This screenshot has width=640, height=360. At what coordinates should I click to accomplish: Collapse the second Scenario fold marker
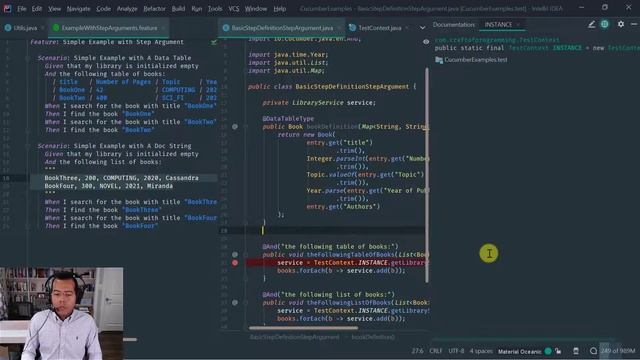coord(27,146)
